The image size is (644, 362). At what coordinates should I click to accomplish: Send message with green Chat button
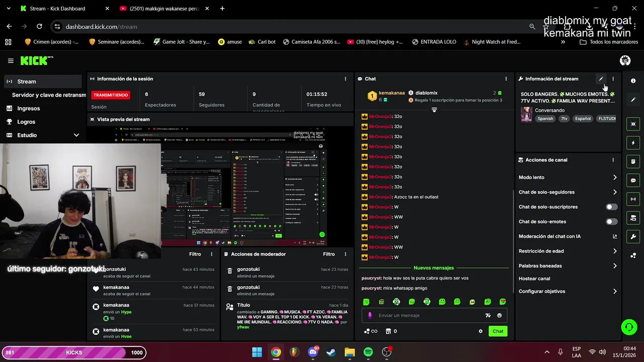(x=498, y=331)
